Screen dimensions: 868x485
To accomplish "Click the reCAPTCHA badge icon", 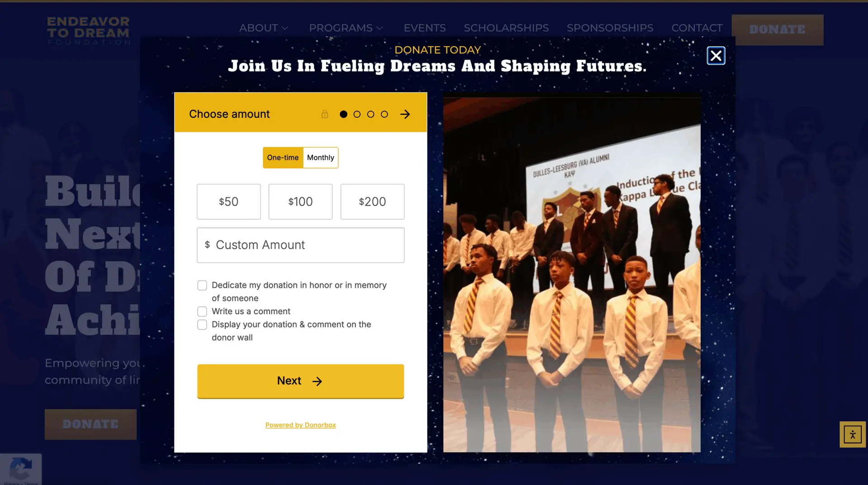I will [21, 469].
